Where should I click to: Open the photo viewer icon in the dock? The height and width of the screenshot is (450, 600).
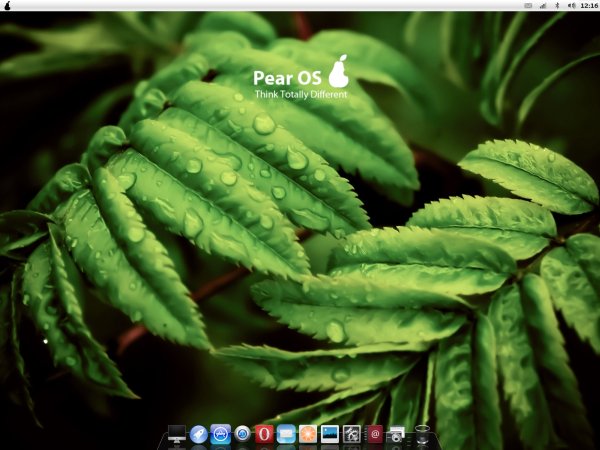(330, 434)
